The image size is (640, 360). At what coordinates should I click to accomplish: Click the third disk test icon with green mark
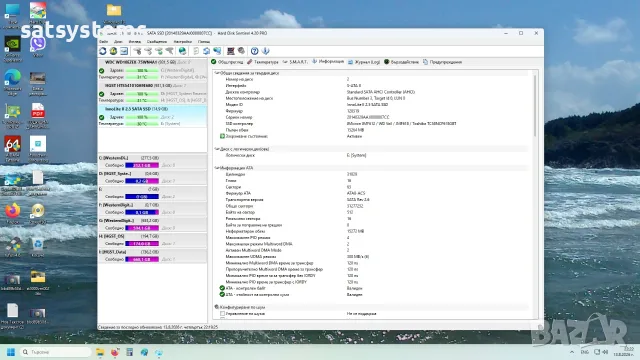point(159,51)
